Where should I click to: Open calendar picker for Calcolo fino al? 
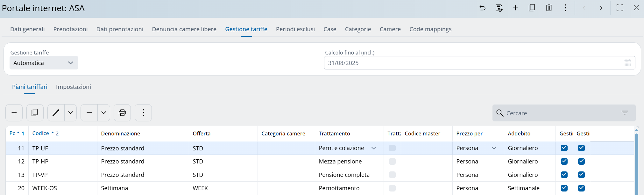[627, 63]
